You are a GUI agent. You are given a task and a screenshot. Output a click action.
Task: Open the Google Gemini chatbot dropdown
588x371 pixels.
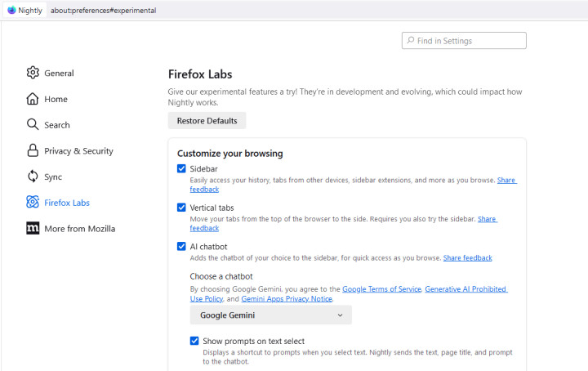click(x=270, y=315)
